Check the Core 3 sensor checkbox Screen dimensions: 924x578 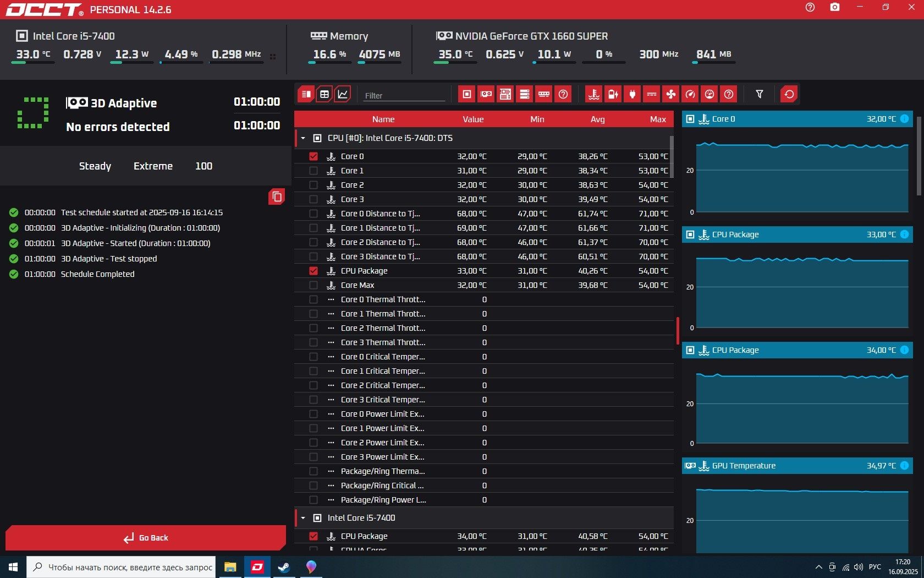coord(313,199)
